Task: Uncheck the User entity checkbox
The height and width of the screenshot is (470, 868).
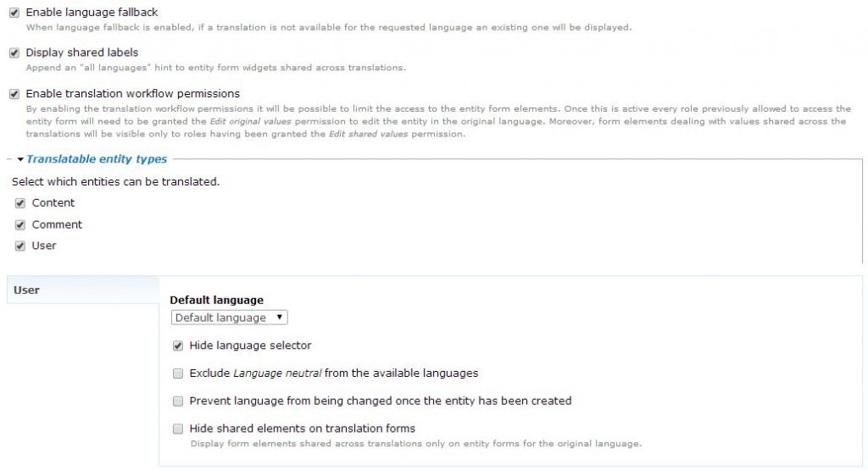Action: [20, 246]
